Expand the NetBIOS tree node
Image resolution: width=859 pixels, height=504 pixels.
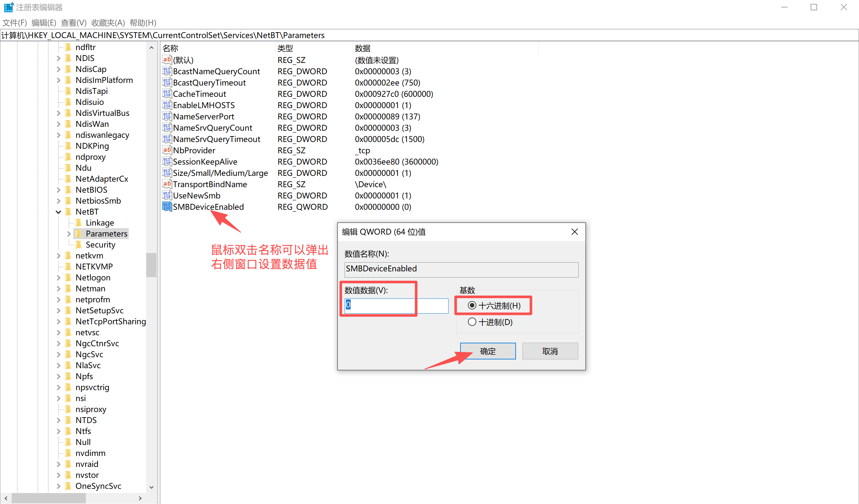tap(59, 190)
